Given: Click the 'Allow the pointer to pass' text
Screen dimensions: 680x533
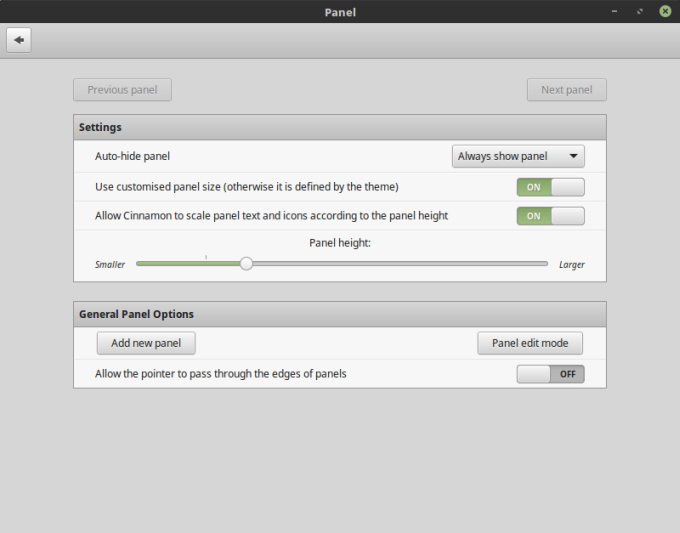Looking at the screenshot, I should click(221, 374).
